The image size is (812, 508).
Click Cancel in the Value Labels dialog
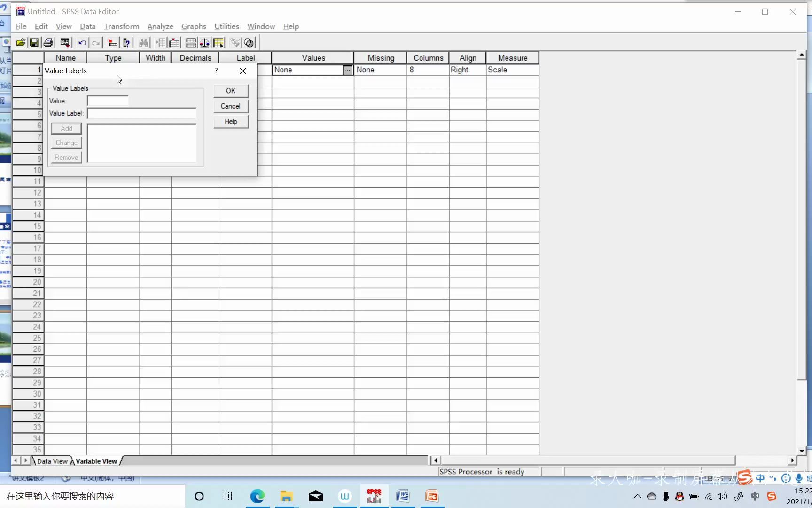click(231, 106)
